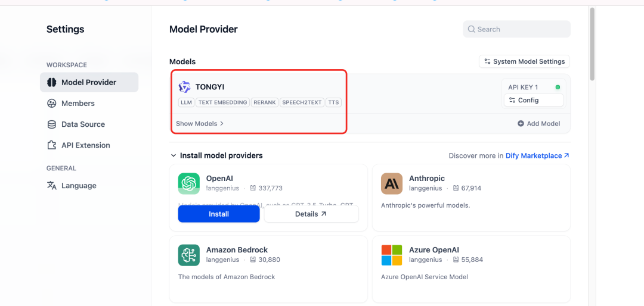This screenshot has width=644, height=306.
Task: Expand Show Models under TONGYI
Action: pyautogui.click(x=200, y=124)
